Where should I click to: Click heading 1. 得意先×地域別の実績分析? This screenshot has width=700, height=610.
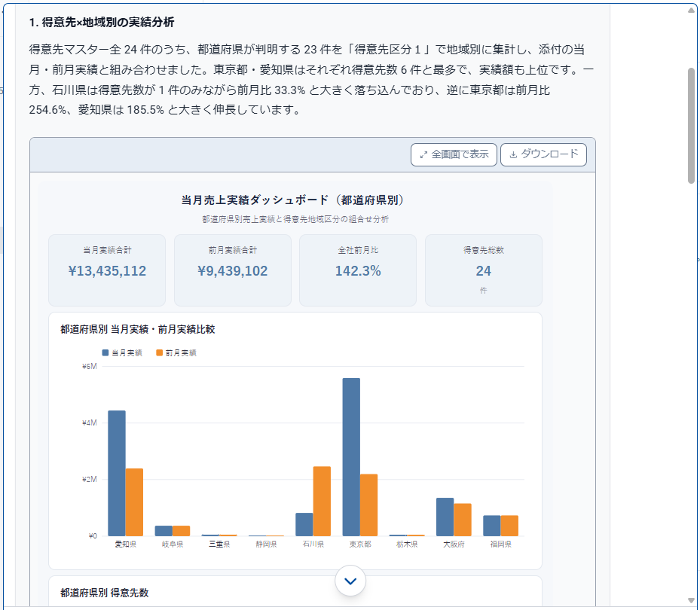pyautogui.click(x=102, y=23)
